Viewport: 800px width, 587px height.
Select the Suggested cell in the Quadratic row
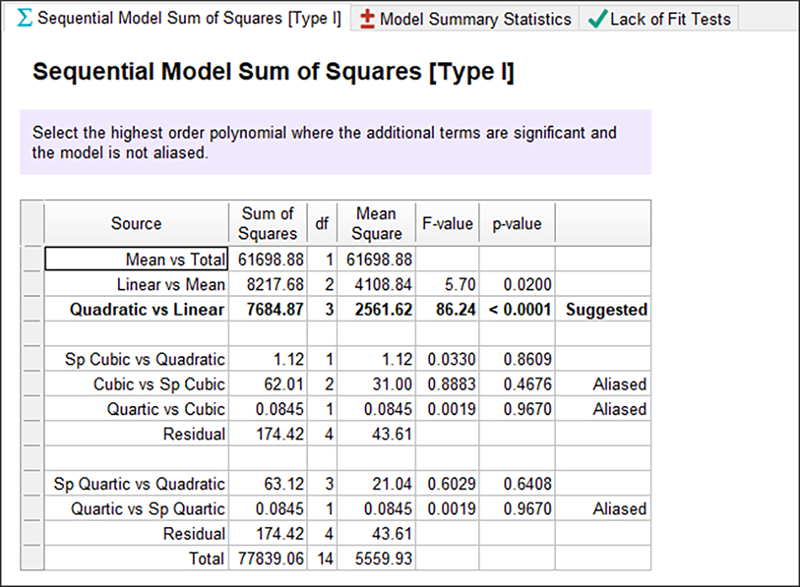pyautogui.click(x=605, y=310)
